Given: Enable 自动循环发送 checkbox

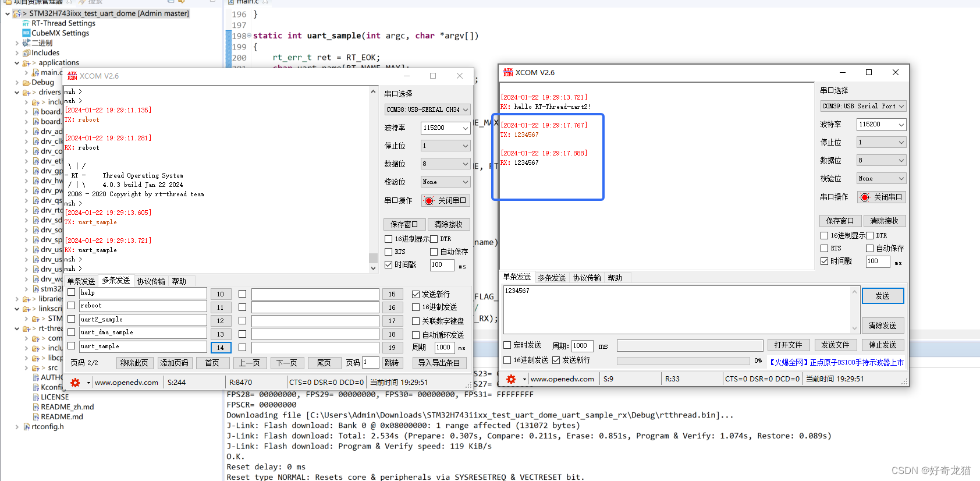Looking at the screenshot, I should pyautogui.click(x=416, y=335).
